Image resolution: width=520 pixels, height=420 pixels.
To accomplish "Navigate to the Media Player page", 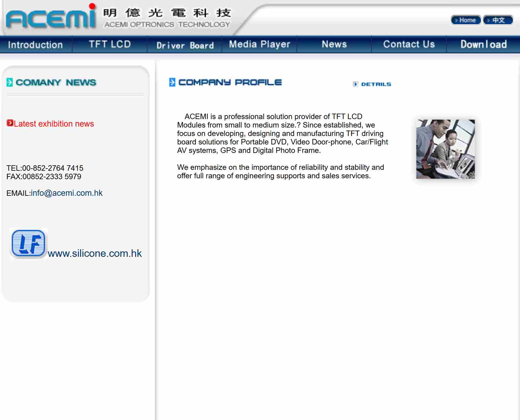I will coord(259,44).
